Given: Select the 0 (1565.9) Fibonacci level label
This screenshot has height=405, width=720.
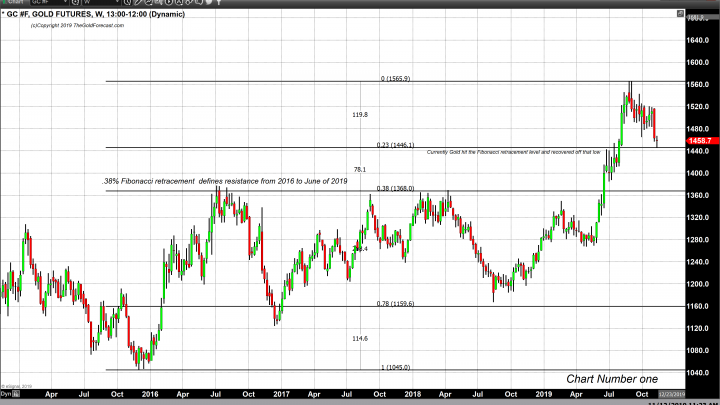Looking at the screenshot, I should coord(395,79).
